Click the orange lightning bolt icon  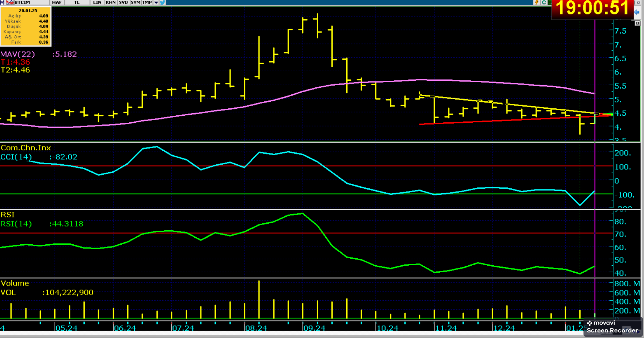536,2
